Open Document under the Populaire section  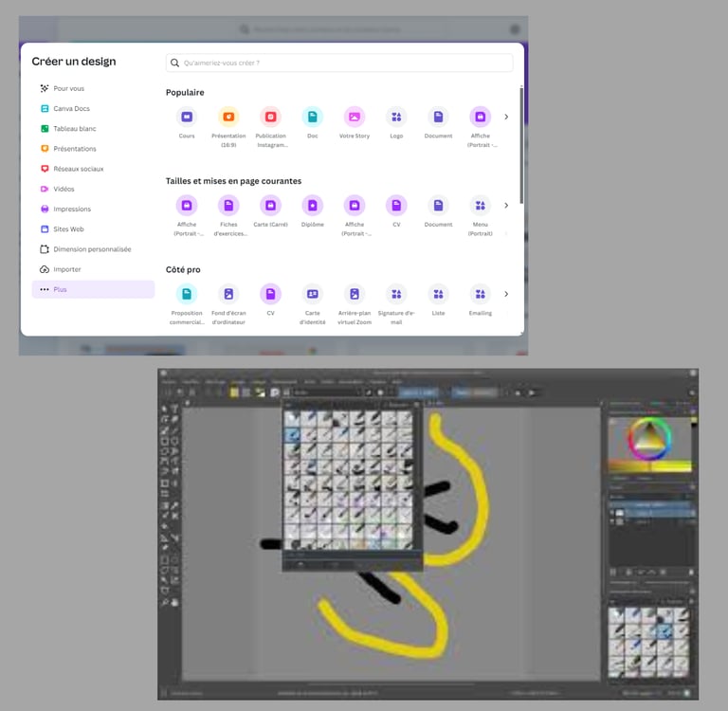(438, 117)
